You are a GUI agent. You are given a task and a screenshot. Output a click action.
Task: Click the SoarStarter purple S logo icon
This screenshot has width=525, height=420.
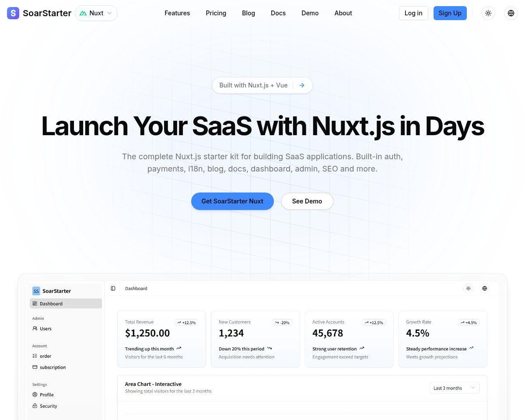[13, 13]
